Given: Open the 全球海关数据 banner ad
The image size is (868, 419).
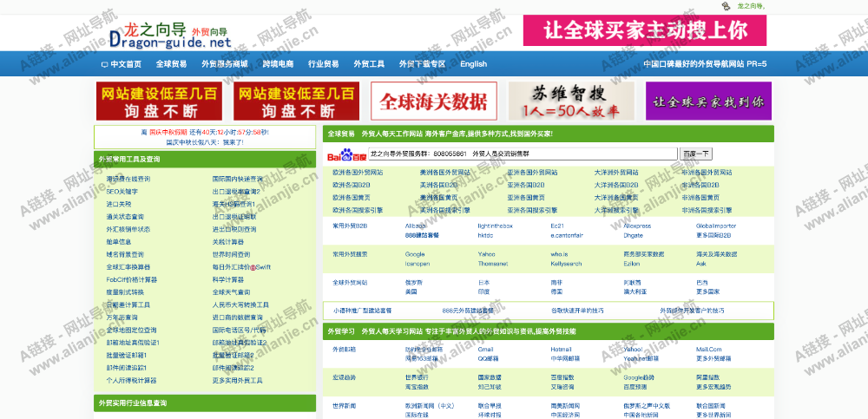Looking at the screenshot, I should coord(433,101).
